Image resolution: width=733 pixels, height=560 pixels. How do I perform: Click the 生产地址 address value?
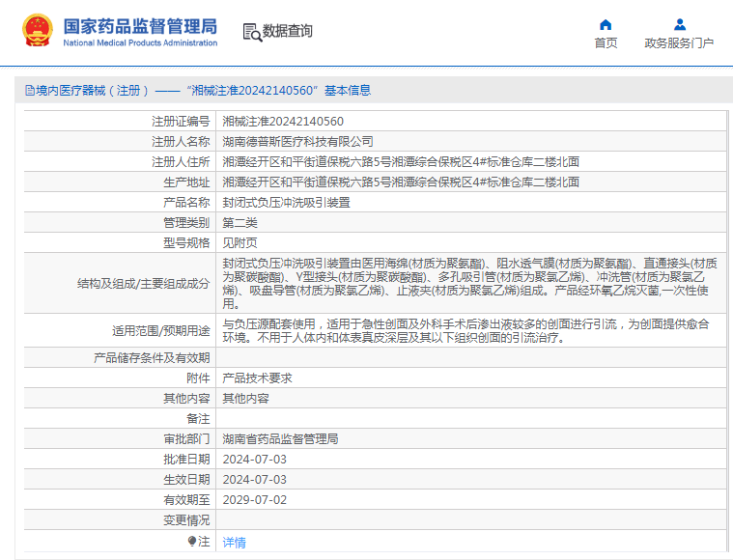pyautogui.click(x=401, y=182)
